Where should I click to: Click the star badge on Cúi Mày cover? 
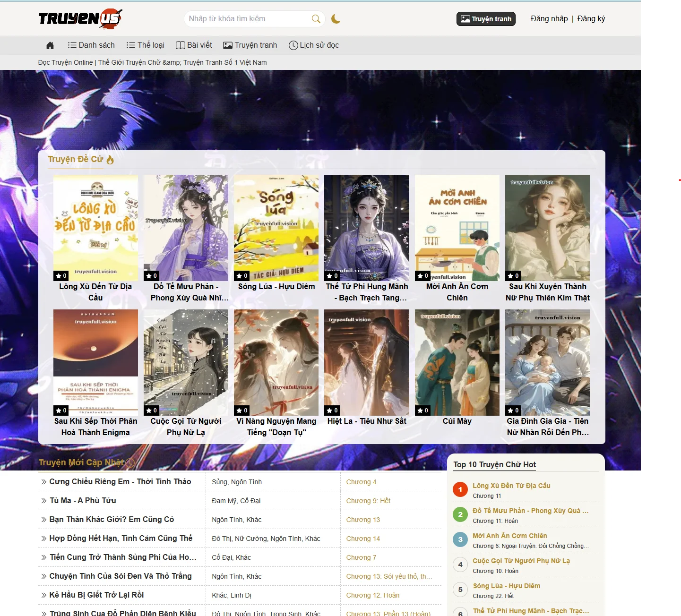(423, 410)
